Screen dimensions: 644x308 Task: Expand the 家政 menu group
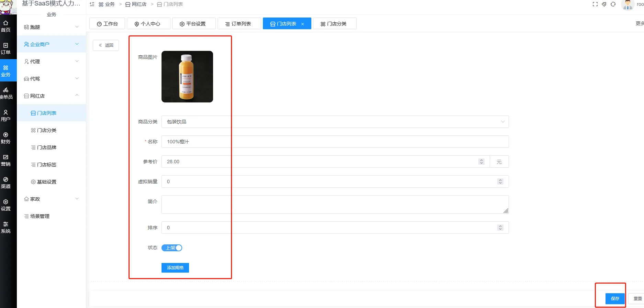click(52, 199)
